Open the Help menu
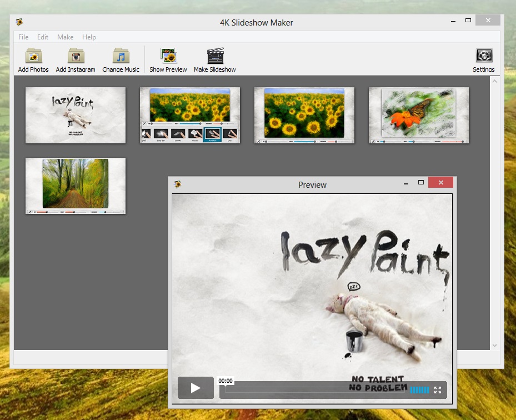The height and width of the screenshot is (420, 516). coord(88,37)
